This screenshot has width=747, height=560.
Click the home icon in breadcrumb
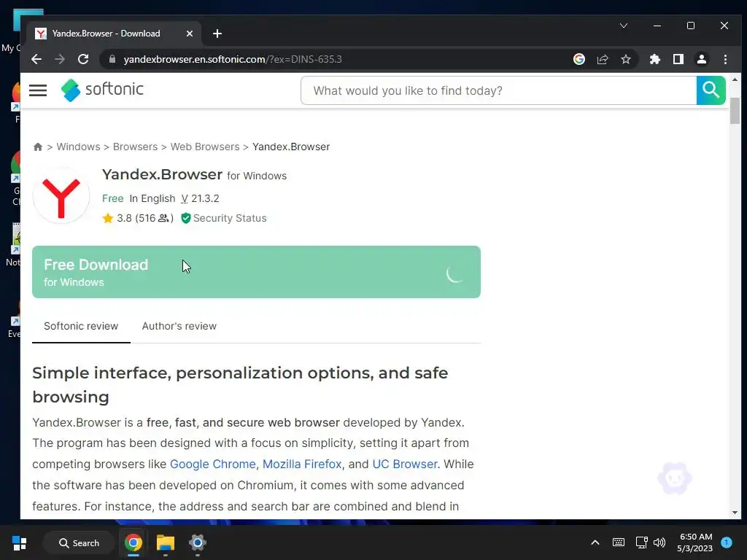coord(38,147)
